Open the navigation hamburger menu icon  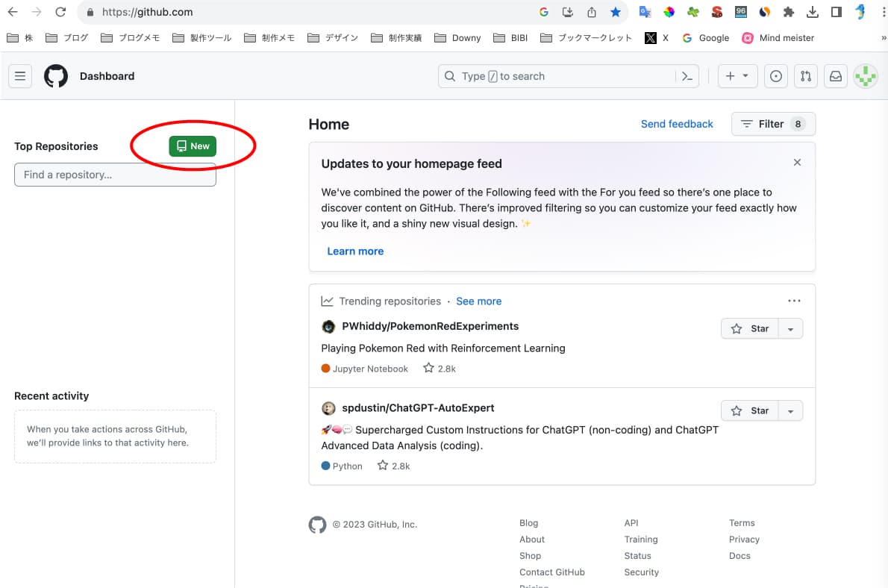(19, 75)
